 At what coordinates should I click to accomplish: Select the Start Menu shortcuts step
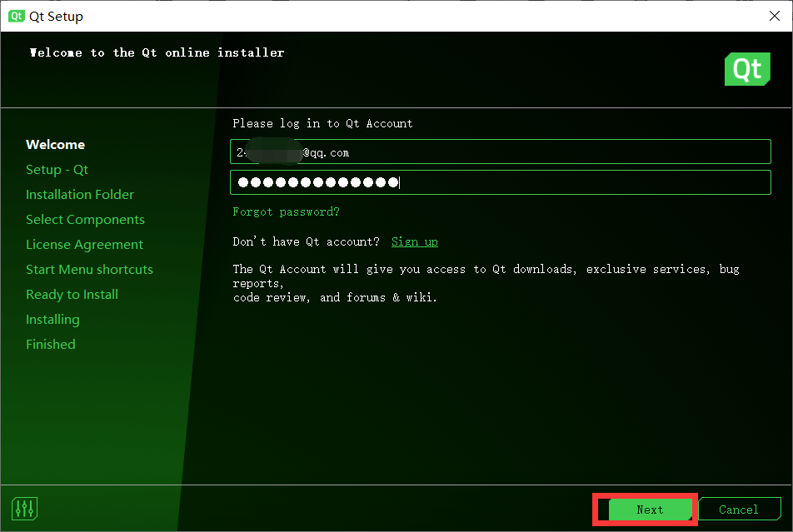pos(89,270)
